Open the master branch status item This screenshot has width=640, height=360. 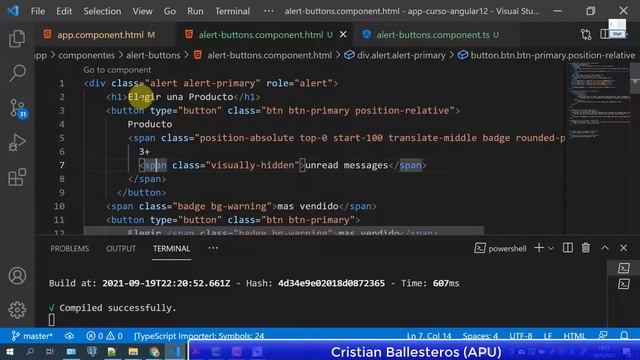point(32,336)
